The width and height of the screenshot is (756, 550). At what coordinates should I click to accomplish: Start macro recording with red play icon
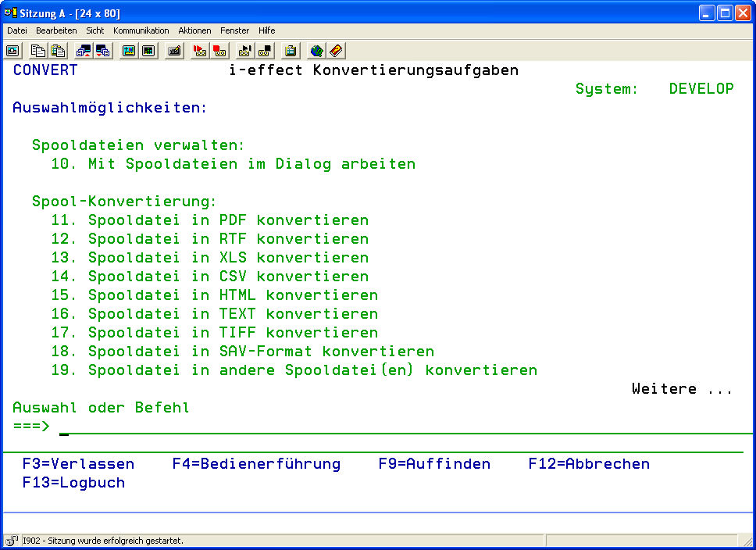(x=200, y=51)
